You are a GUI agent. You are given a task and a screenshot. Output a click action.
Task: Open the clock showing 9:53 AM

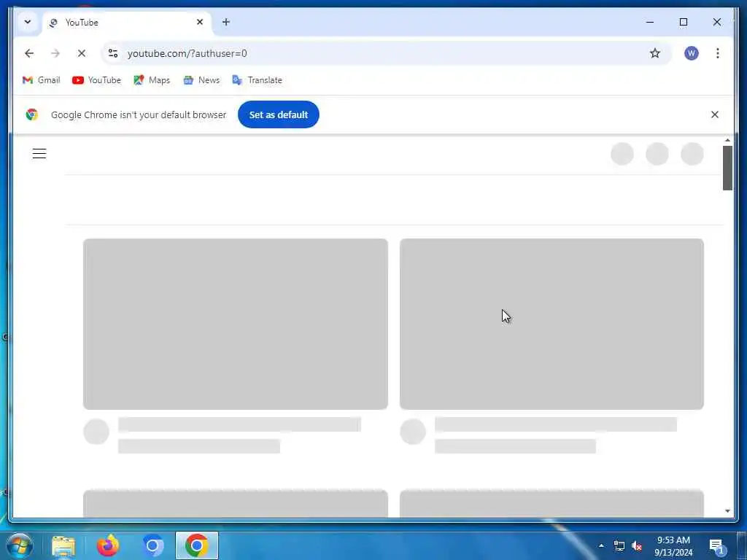pyautogui.click(x=673, y=545)
